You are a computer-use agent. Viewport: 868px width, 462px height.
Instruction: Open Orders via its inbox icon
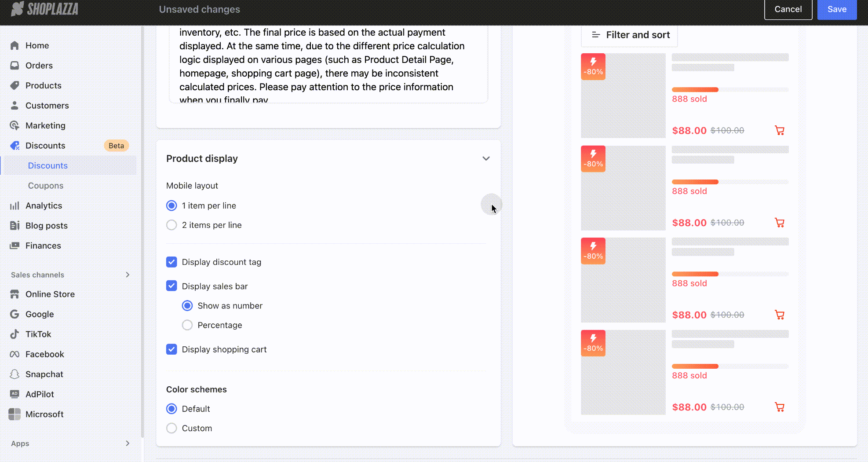click(x=15, y=66)
